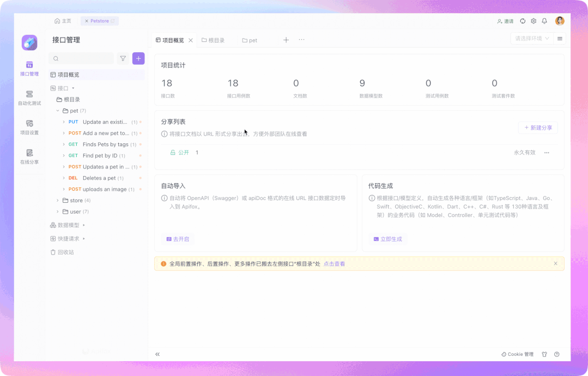Click 去开启 under 自动导入
Viewport: 588px width, 376px height.
tap(179, 239)
